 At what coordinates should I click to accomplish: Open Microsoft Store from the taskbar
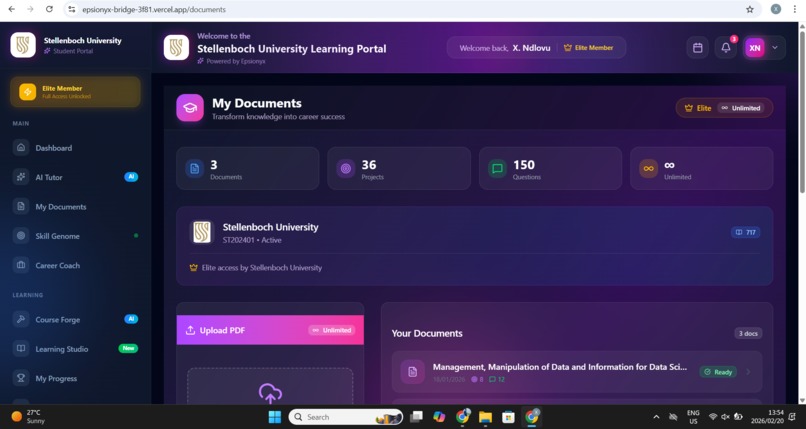508,417
